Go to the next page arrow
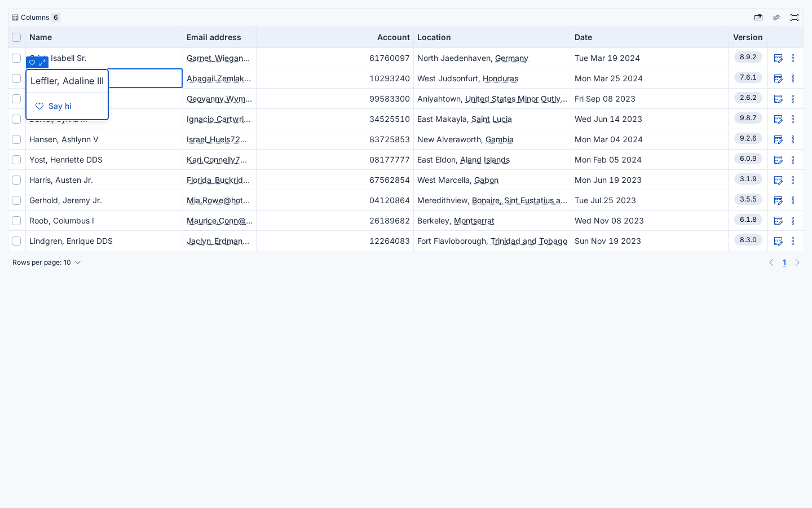This screenshot has width=812, height=508. pyautogui.click(x=797, y=262)
